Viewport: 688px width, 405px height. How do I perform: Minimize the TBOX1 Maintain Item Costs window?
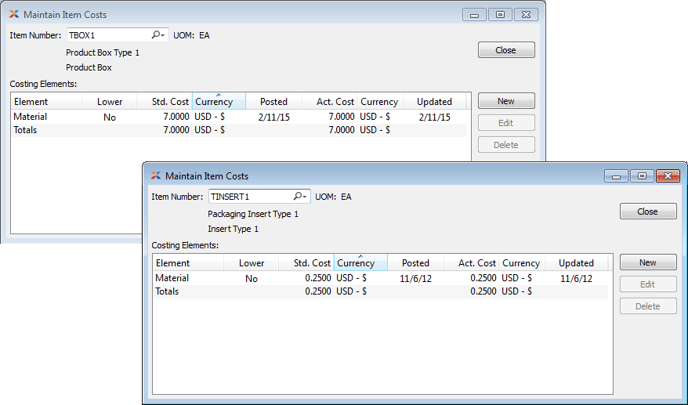[x=475, y=15]
